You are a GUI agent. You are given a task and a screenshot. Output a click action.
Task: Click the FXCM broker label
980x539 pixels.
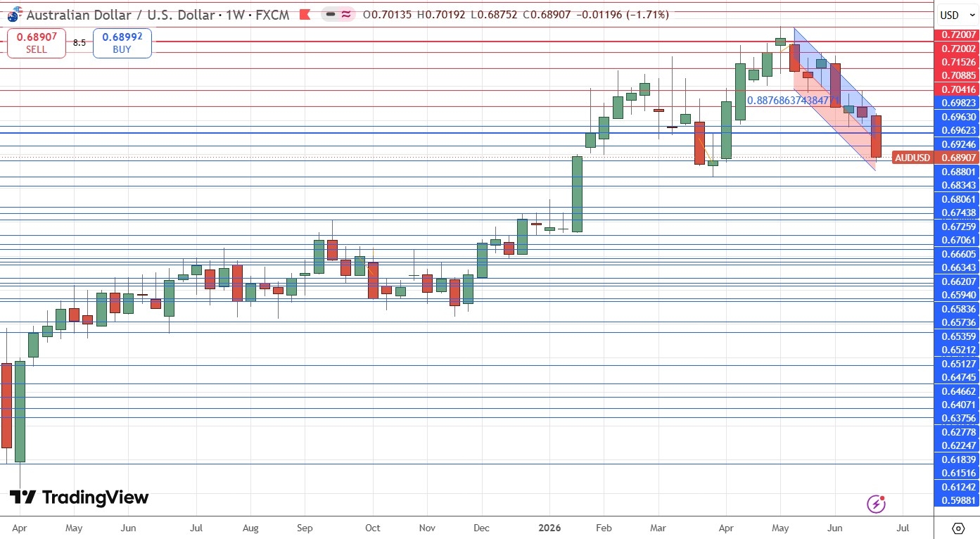pos(274,14)
